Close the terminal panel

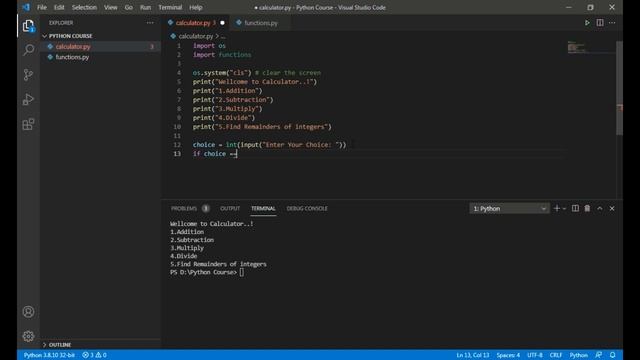[612, 209]
